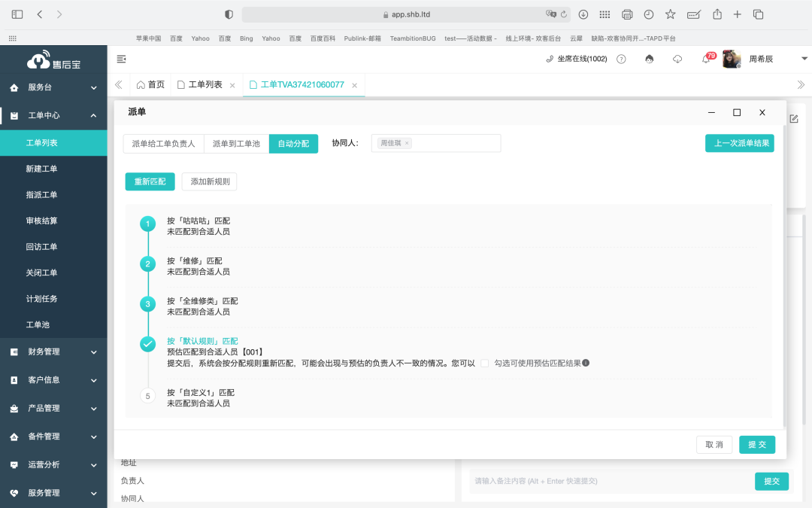Click the bookmark star icon

click(x=670, y=14)
